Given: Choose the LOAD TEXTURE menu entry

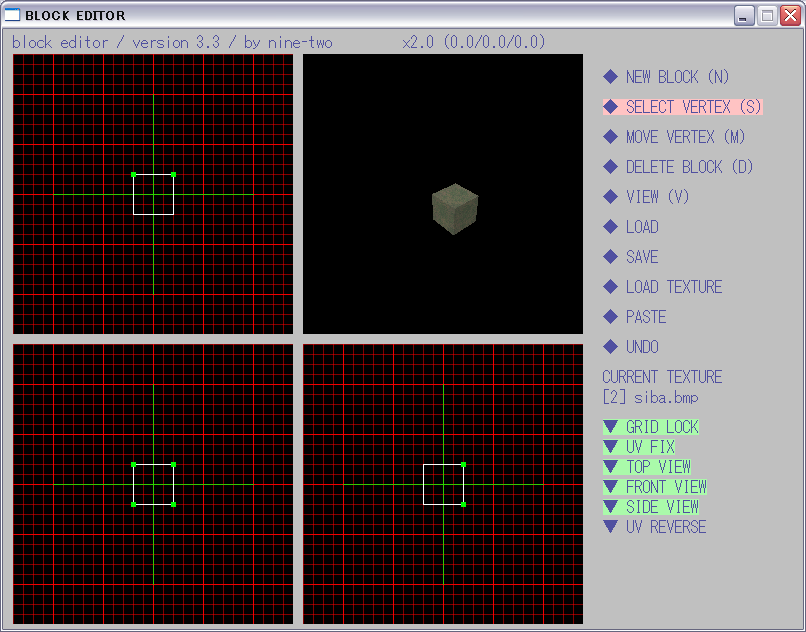Looking at the screenshot, I should click(673, 287).
